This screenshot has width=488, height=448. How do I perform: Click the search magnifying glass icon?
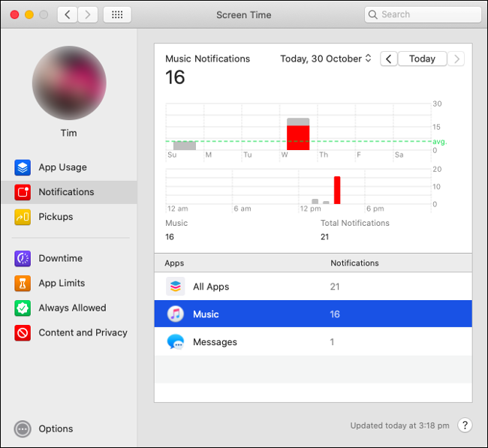pyautogui.click(x=372, y=14)
